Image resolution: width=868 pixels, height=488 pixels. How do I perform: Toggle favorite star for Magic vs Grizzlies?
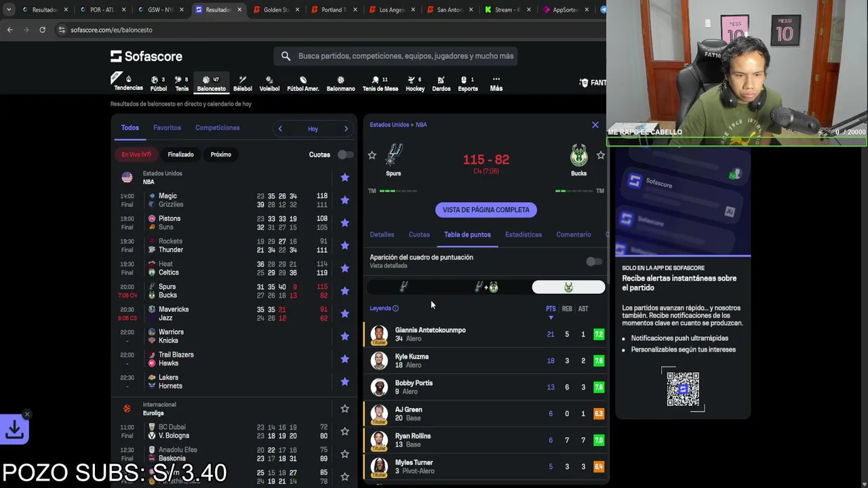click(344, 200)
